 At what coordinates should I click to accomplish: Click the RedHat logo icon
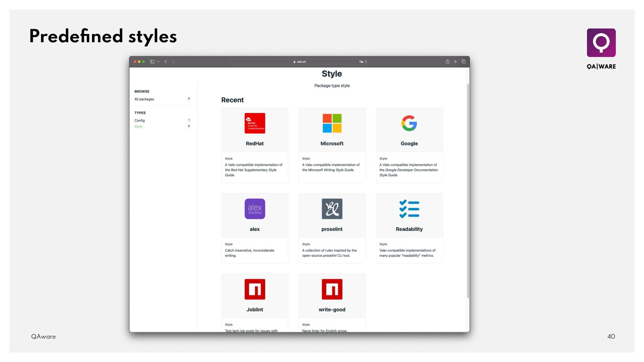coord(255,123)
